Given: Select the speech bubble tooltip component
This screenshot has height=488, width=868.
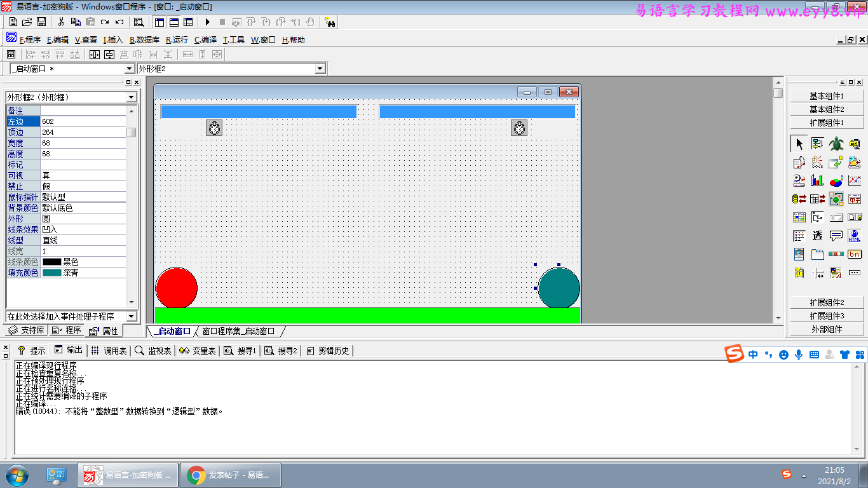Looking at the screenshot, I should (836, 236).
